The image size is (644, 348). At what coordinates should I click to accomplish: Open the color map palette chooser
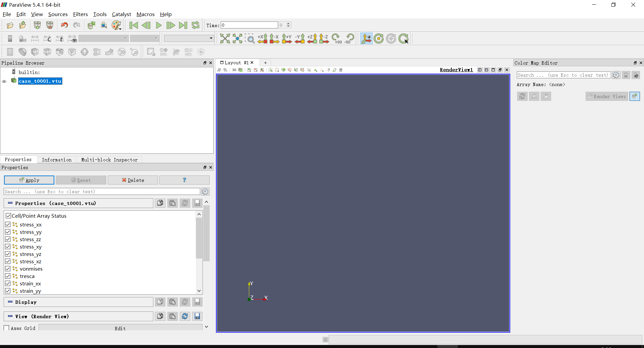click(116, 25)
